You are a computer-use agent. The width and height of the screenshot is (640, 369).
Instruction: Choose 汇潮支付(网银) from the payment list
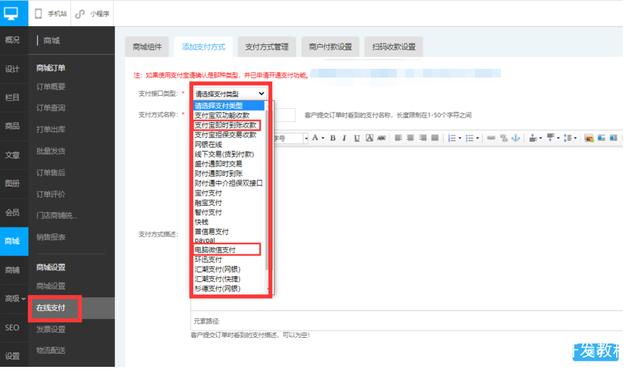click(218, 269)
